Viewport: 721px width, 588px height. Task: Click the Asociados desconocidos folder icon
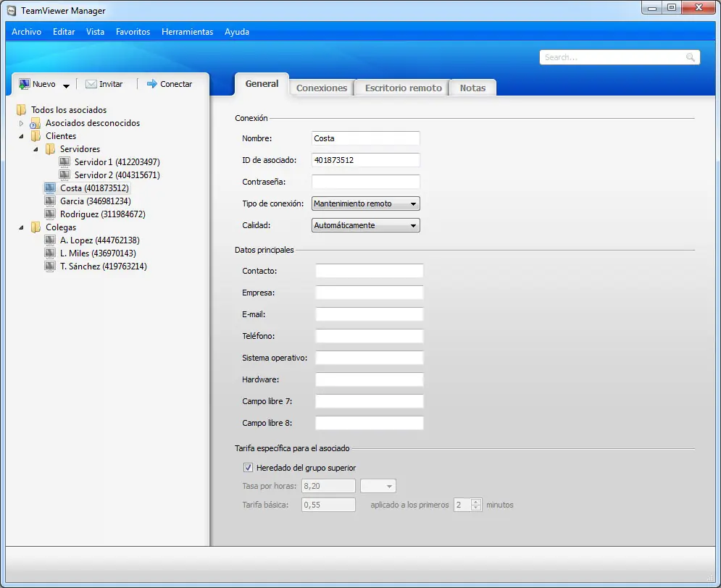tap(36, 123)
